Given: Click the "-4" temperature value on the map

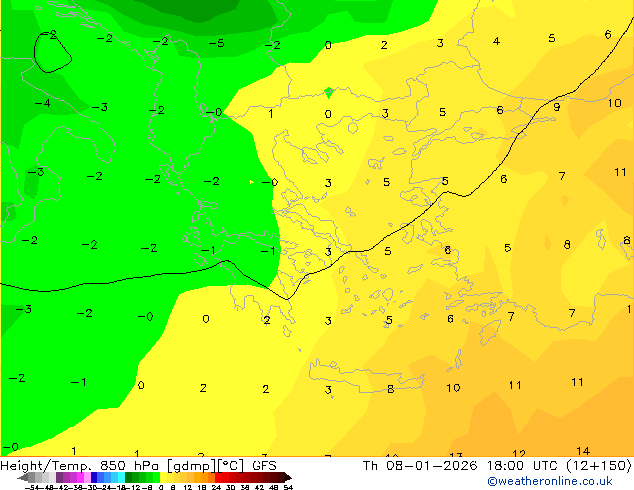Looking at the screenshot, I should [42, 103].
